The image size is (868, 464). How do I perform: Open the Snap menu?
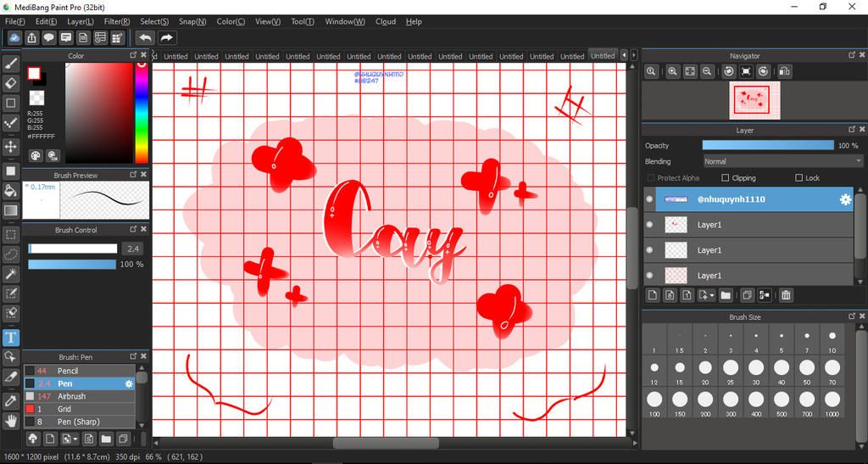(192, 21)
